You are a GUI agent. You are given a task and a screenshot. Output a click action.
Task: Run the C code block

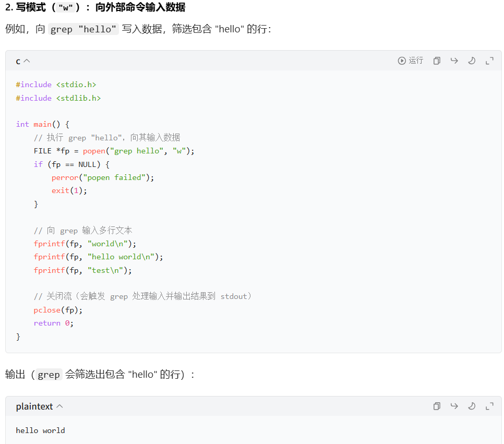point(410,61)
